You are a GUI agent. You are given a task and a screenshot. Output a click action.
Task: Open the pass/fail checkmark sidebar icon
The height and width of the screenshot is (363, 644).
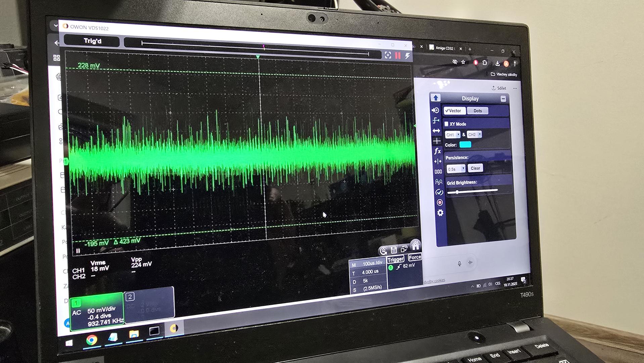click(439, 192)
